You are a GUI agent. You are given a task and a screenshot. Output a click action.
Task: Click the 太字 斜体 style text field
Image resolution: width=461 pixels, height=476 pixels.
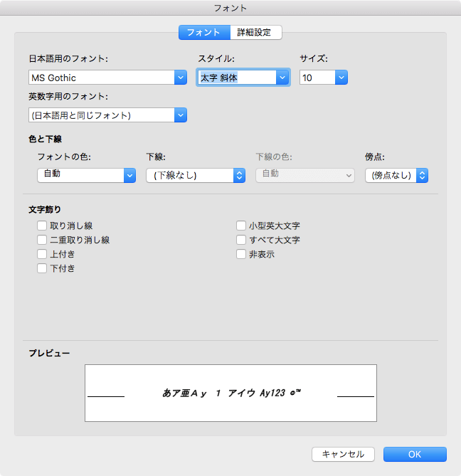tap(236, 78)
